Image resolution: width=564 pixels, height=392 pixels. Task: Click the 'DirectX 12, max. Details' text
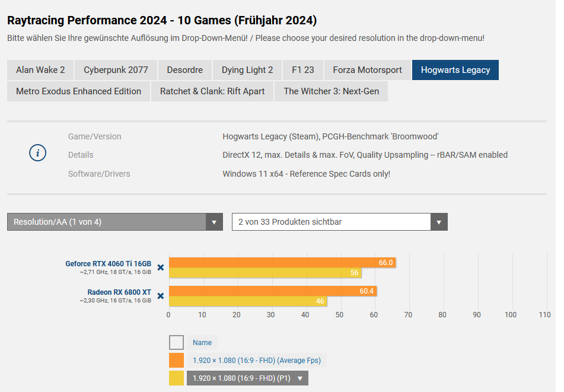(365, 155)
